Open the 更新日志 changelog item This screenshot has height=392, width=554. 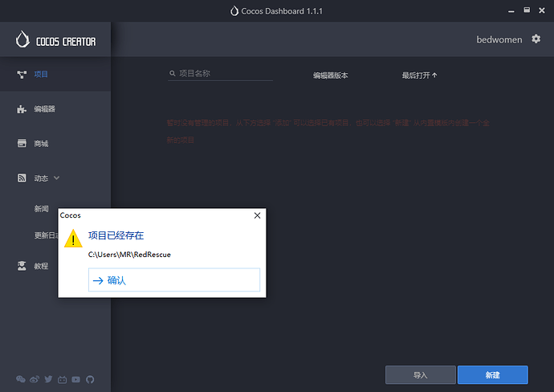(x=46, y=235)
